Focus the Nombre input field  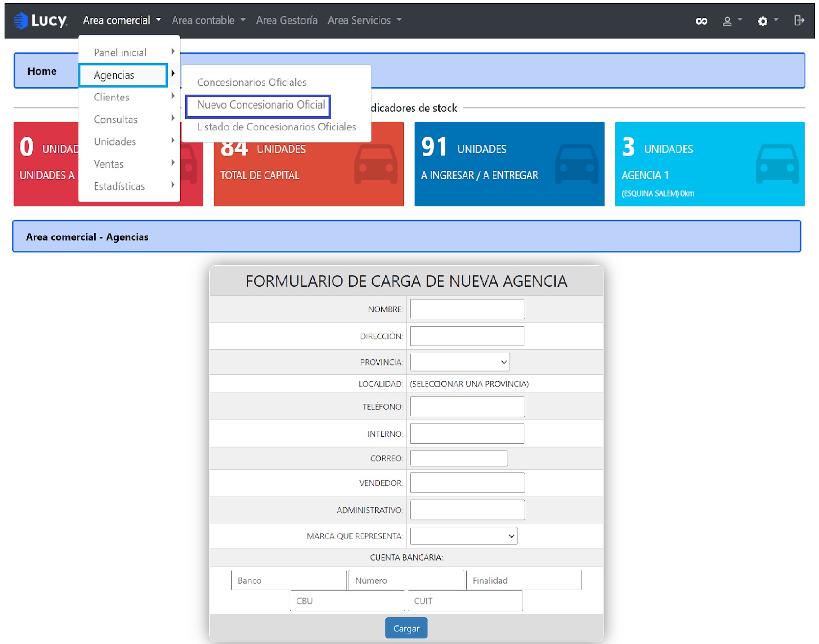click(467, 309)
